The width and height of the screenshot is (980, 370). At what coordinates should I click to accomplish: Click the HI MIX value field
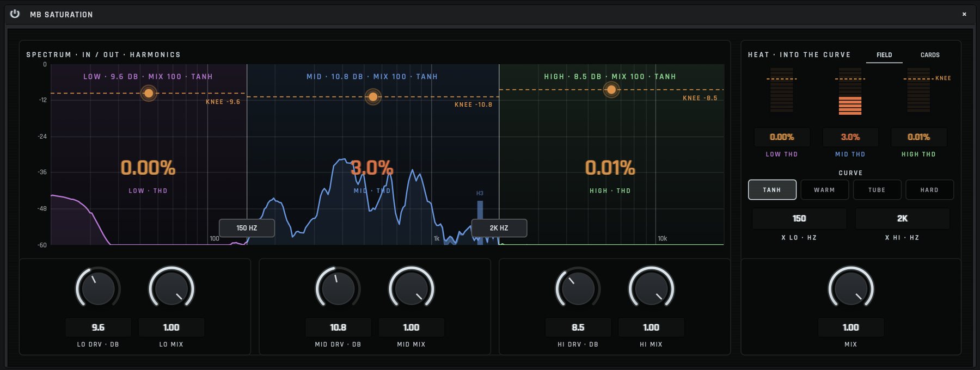(x=651, y=328)
